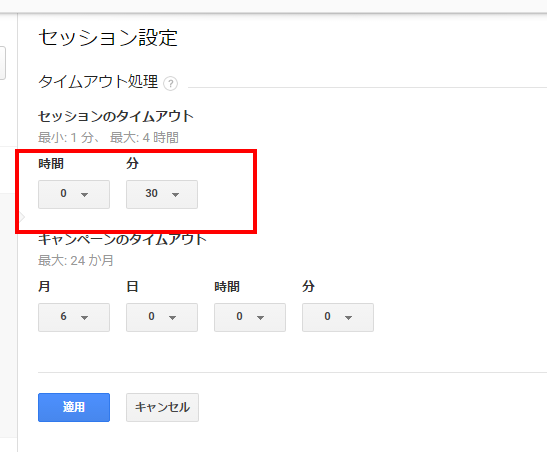This screenshot has height=452, width=547.
Task: Click the セッション設定 page heading
Action: [108, 38]
